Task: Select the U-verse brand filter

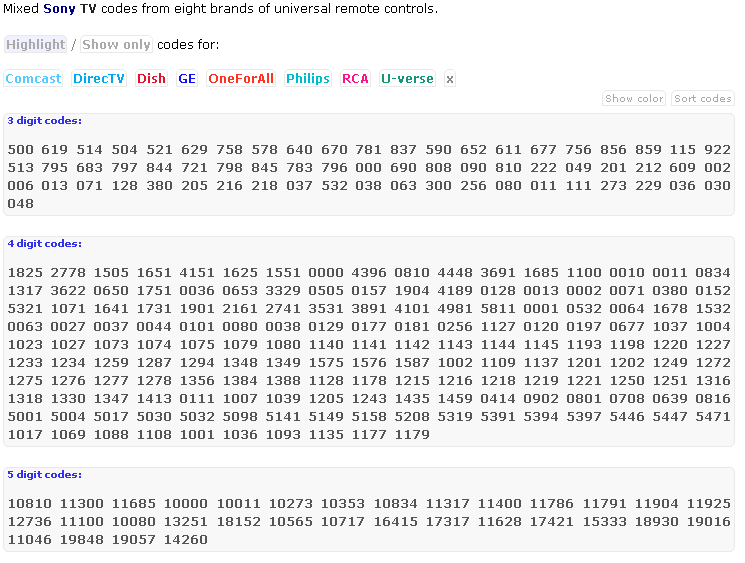Action: point(407,79)
